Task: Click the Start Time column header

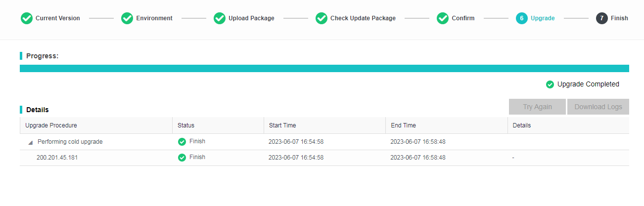Action: tap(282, 125)
